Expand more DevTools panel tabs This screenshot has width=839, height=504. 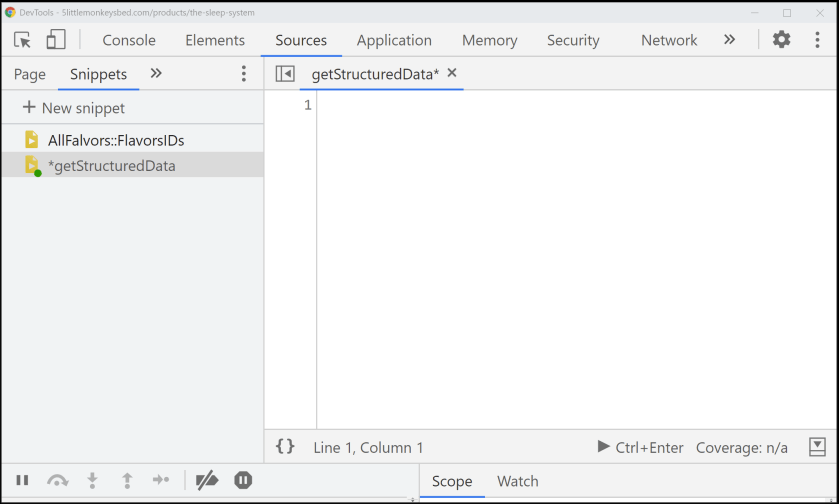tap(729, 40)
